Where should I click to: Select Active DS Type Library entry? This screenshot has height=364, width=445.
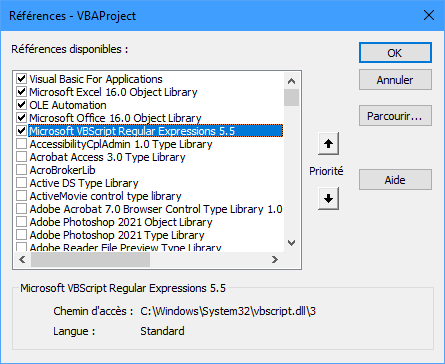84,183
